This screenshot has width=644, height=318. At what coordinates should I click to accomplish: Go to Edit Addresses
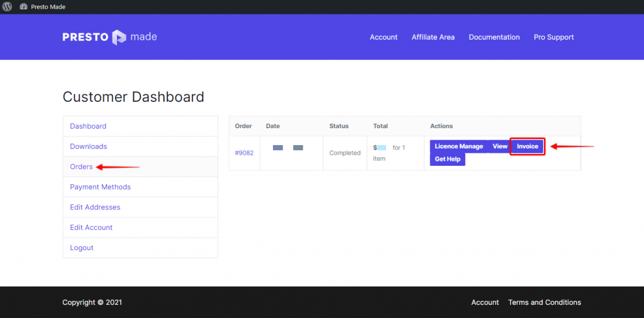coord(95,207)
